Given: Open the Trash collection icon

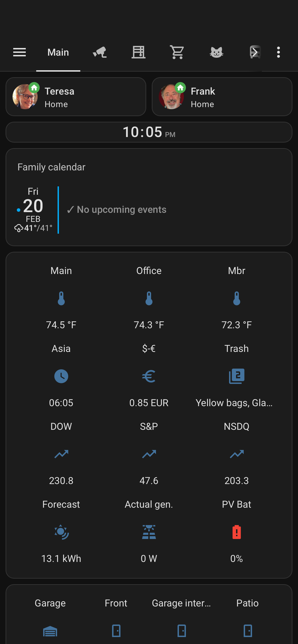Looking at the screenshot, I should point(236,376).
